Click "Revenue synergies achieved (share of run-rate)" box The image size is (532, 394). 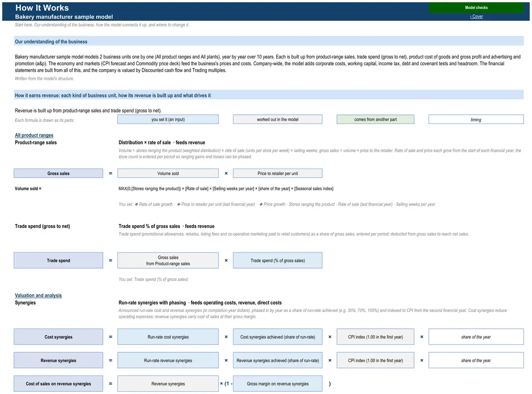[278, 360]
